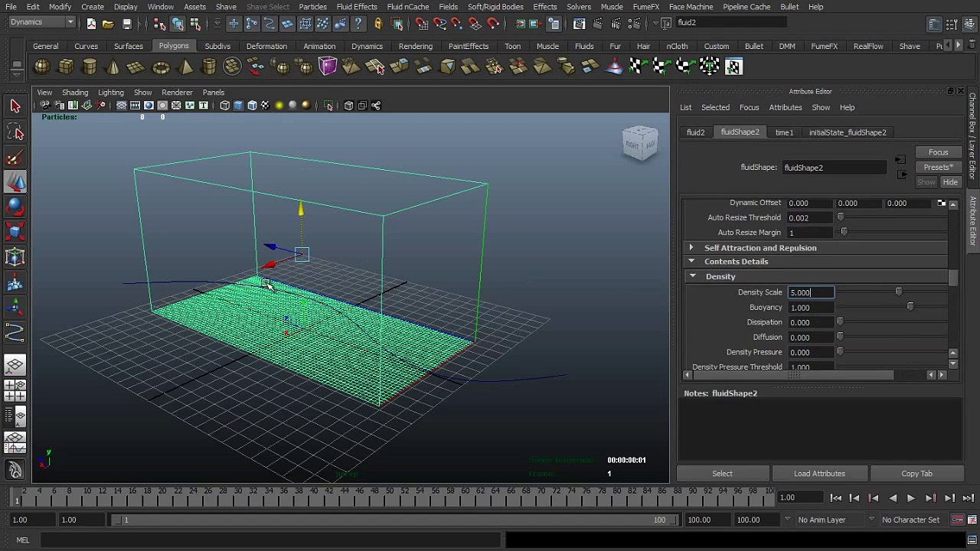Viewport: 980px width, 551px height.
Task: Click the Density Scale value field
Action: [x=811, y=292]
